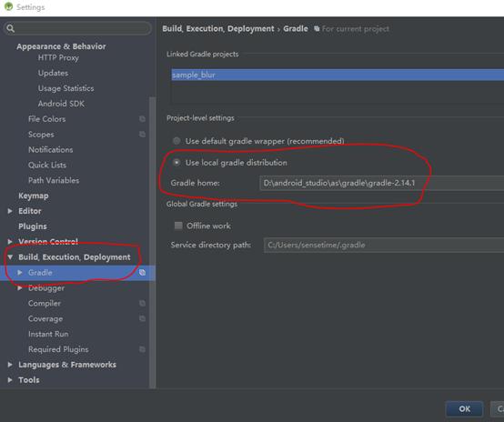
Task: Open Android SDK settings
Action: coord(61,104)
